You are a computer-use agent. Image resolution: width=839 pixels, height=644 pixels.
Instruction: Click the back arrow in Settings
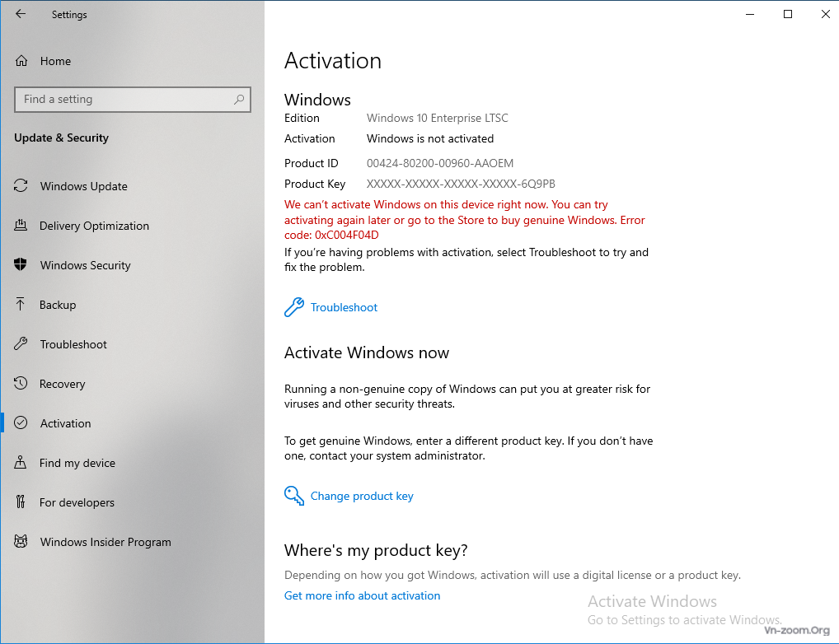[x=21, y=15]
